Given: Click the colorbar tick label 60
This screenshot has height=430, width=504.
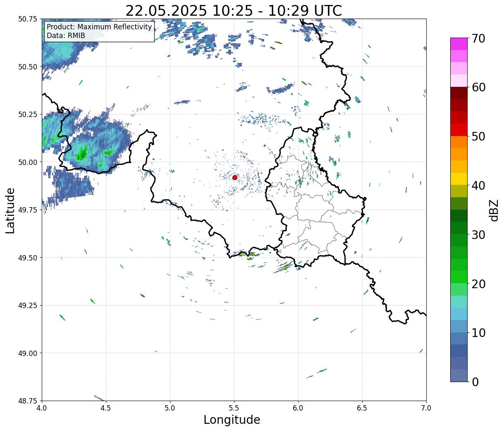Looking at the screenshot, I should 478,87.
